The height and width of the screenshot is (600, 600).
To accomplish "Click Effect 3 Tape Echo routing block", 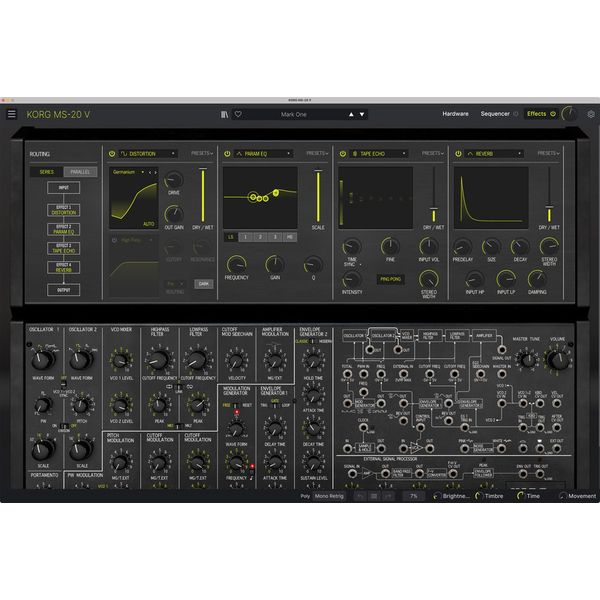I will click(x=64, y=248).
